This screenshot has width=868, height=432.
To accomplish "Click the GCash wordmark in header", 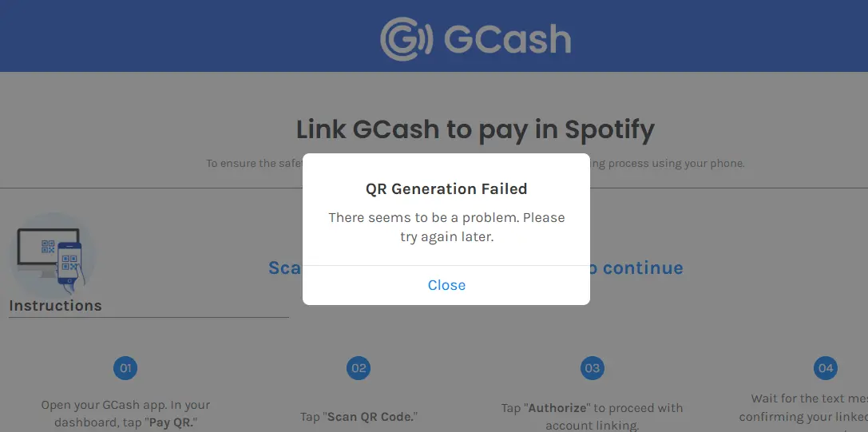I will pyautogui.click(x=507, y=39).
